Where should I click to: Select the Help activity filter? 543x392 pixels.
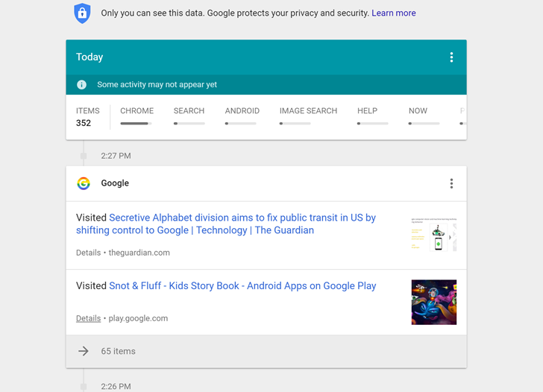[x=367, y=116]
